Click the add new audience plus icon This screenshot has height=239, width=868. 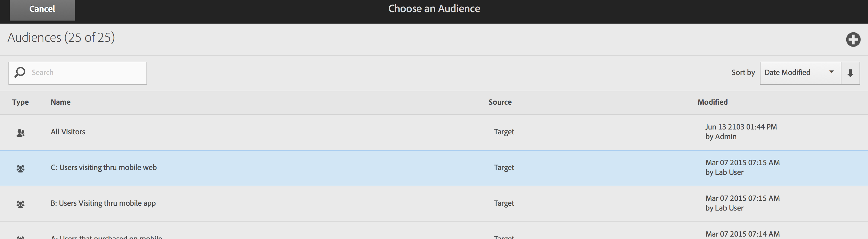853,40
